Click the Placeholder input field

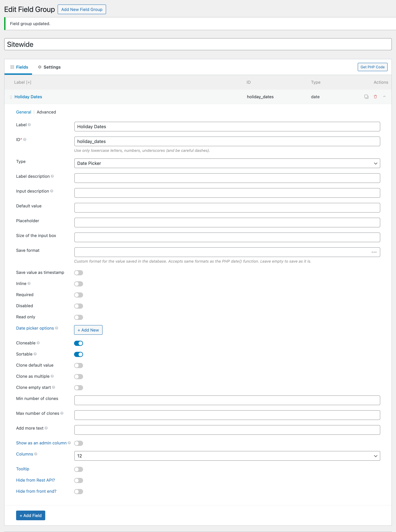pyautogui.click(x=227, y=223)
